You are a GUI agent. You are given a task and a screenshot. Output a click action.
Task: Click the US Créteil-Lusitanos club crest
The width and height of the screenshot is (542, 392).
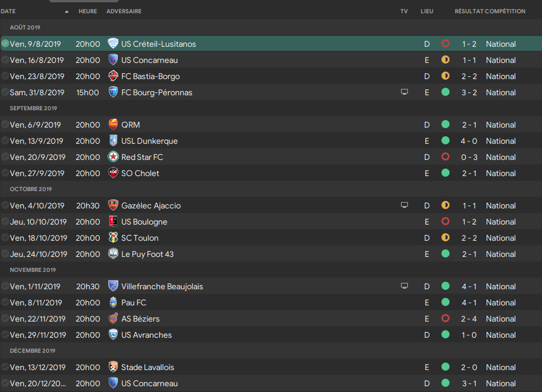(x=113, y=43)
